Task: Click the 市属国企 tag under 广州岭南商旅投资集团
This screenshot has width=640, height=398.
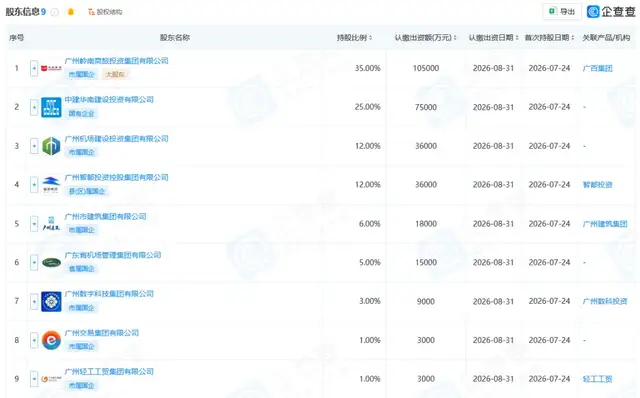Action: point(81,74)
